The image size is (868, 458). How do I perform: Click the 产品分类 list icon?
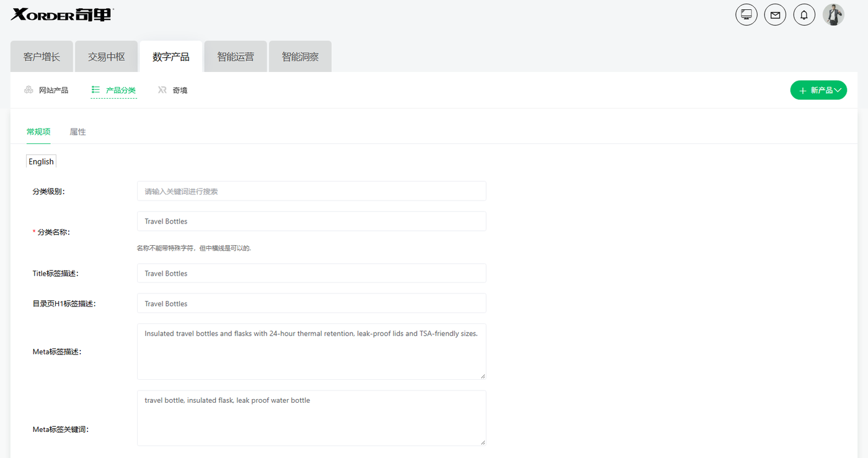[x=95, y=90]
